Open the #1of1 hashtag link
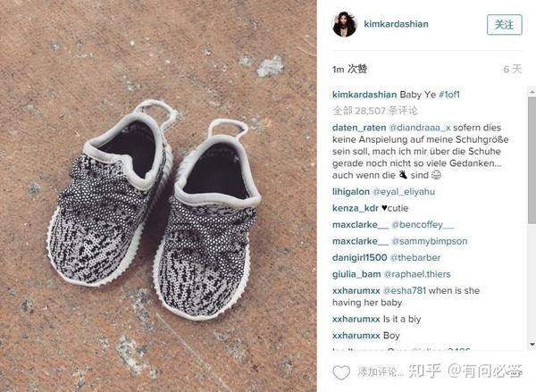Image resolution: width=536 pixels, height=392 pixels. [449, 95]
